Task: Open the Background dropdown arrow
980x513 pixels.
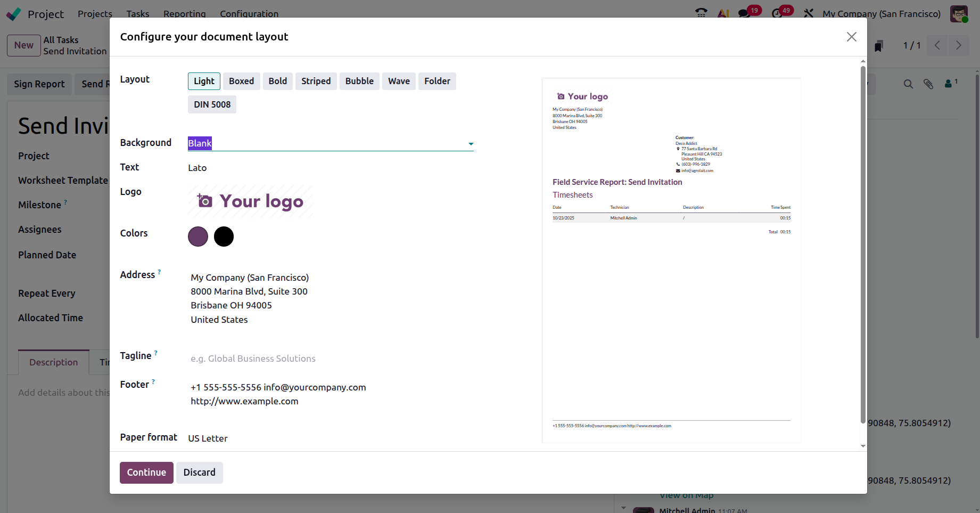Action: (x=471, y=144)
